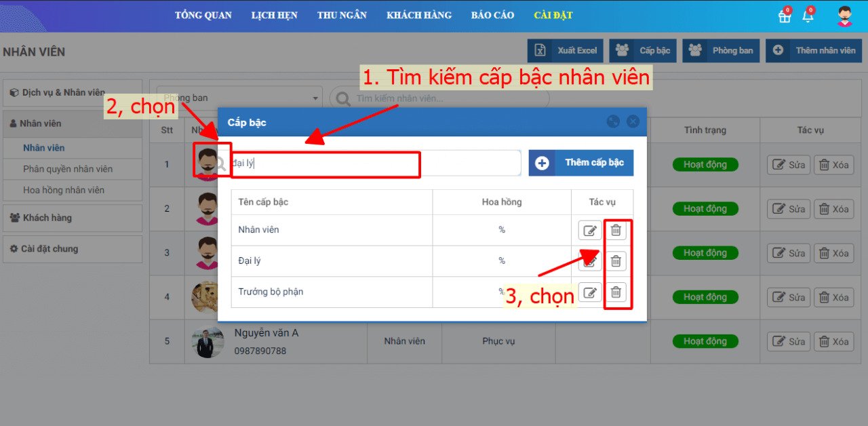Click the user avatar profile icon
The image size is (868, 426).
pyautogui.click(x=844, y=16)
